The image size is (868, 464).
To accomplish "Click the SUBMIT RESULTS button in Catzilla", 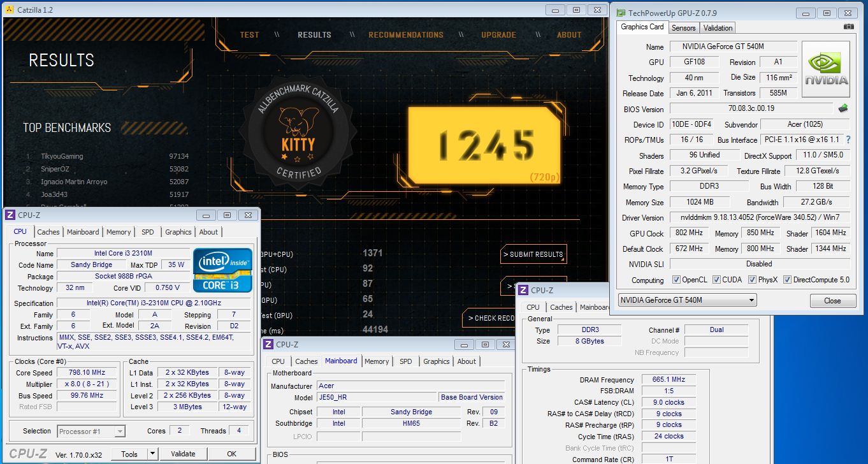I will pyautogui.click(x=533, y=254).
